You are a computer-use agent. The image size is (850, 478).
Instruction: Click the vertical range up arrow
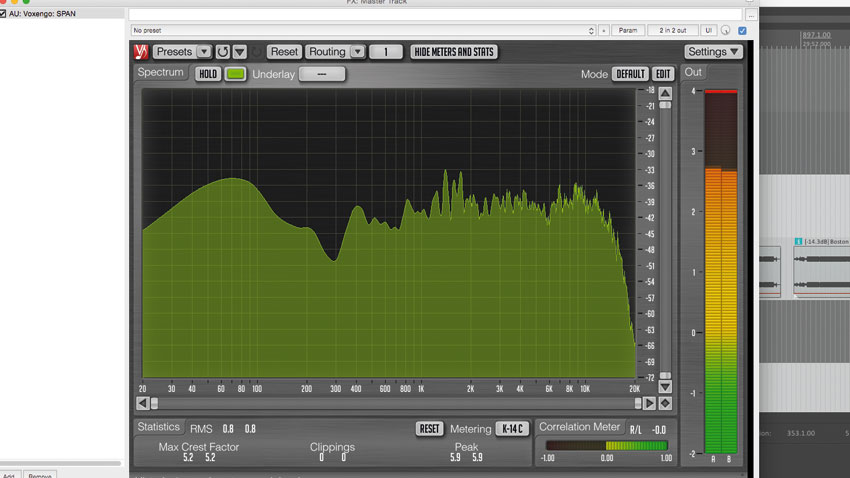coord(665,93)
